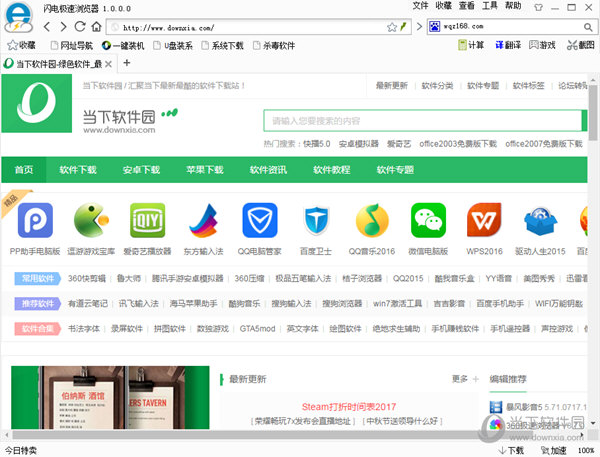Open the 翻译 translate tool
This screenshot has height=457, width=600.
click(x=508, y=45)
